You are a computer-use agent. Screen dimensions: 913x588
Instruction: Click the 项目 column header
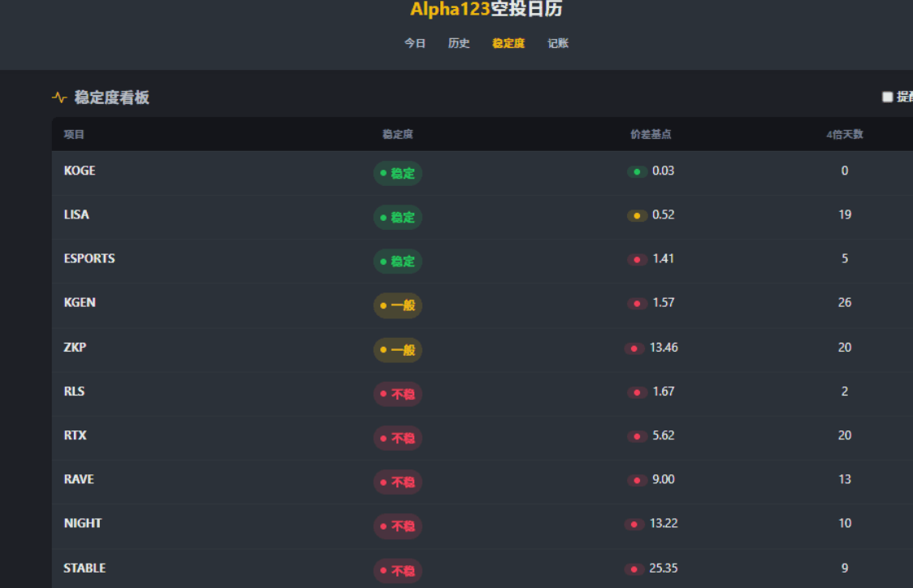click(x=74, y=135)
